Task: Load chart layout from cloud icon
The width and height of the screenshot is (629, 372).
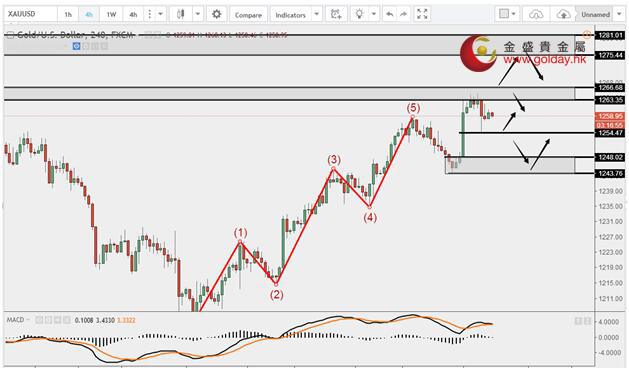Action: pos(536,14)
